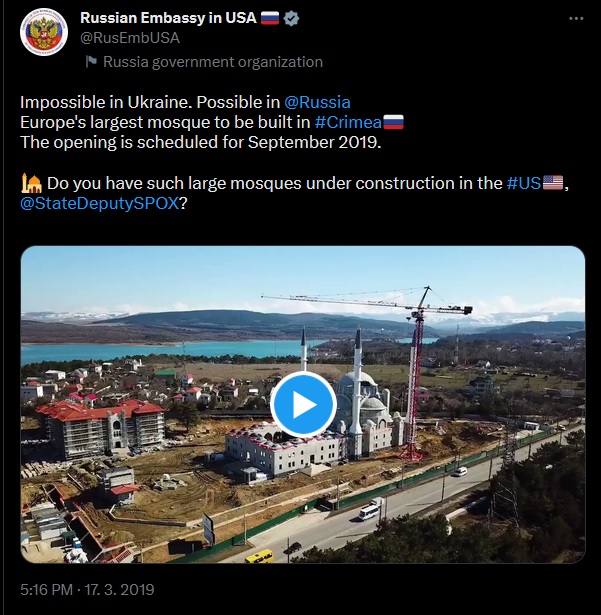Click the blue verified badge

click(291, 18)
